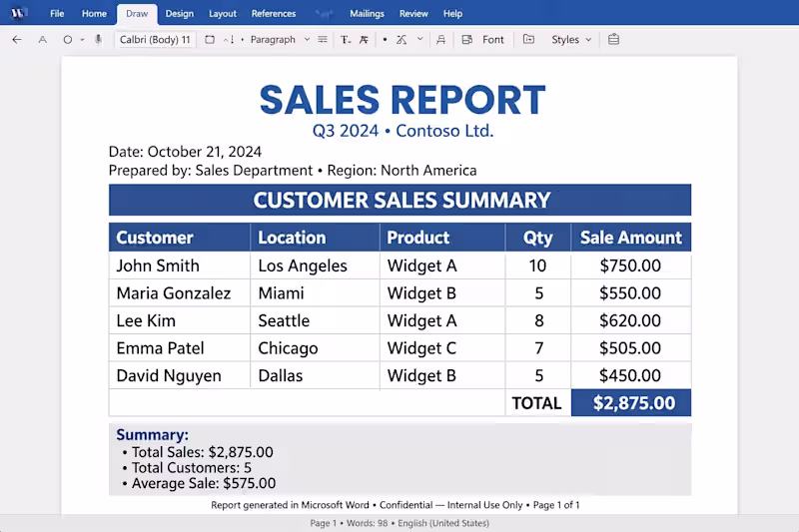This screenshot has width=799, height=532.
Task: Click the folder icon before Styles
Action: point(528,39)
